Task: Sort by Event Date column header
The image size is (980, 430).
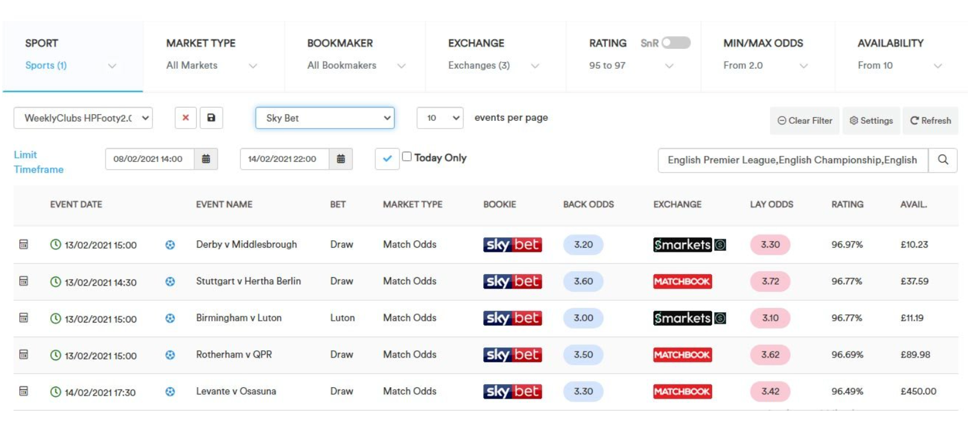Action: pyautogui.click(x=76, y=205)
